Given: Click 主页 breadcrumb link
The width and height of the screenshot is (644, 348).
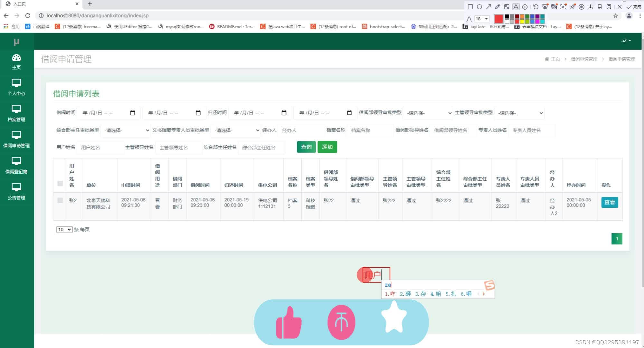Looking at the screenshot, I should 555,59.
